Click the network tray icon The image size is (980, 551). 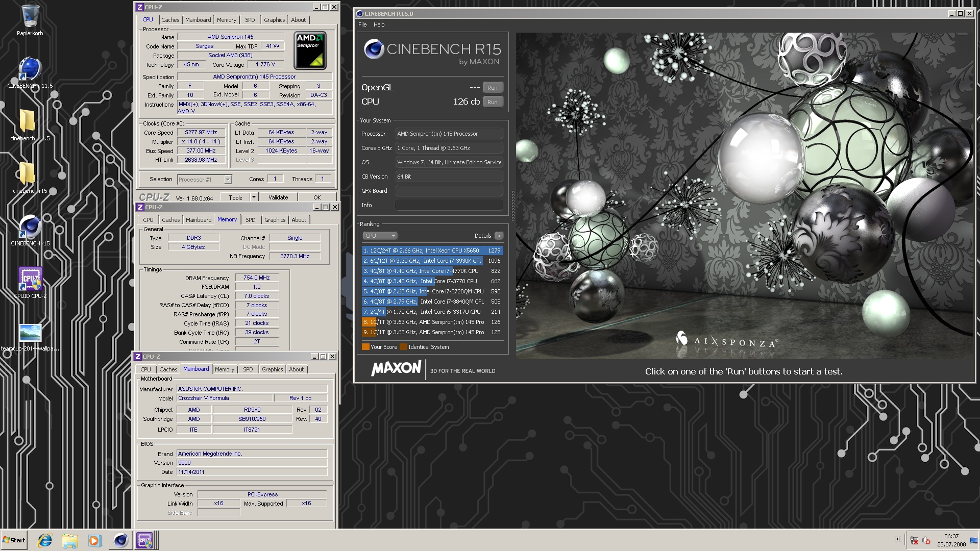tap(914, 540)
